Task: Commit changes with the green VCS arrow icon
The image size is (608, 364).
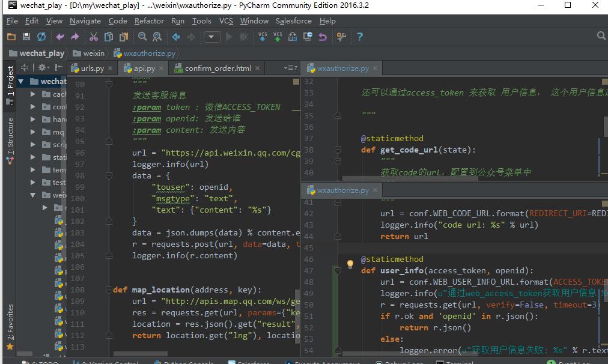Action: (278, 36)
